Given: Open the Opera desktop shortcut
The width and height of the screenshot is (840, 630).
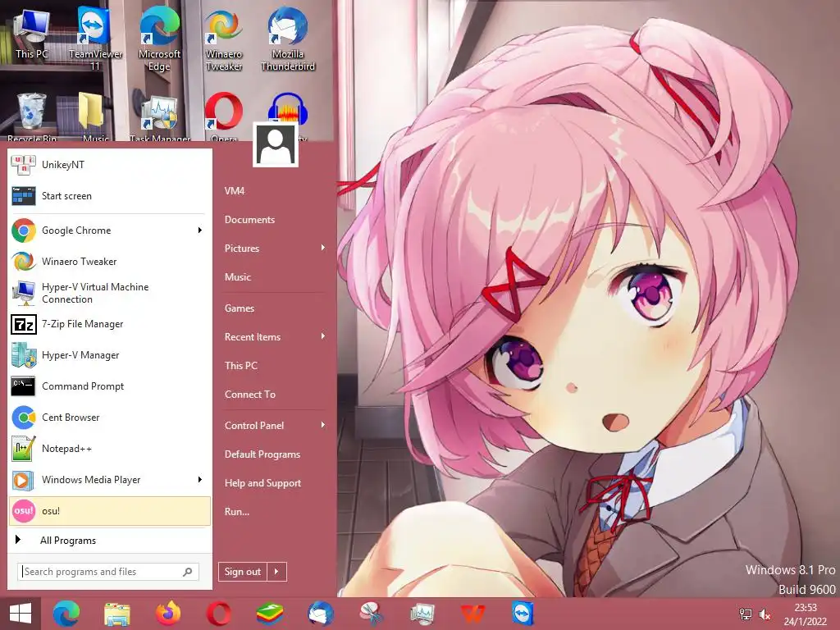Looking at the screenshot, I should tap(224, 116).
